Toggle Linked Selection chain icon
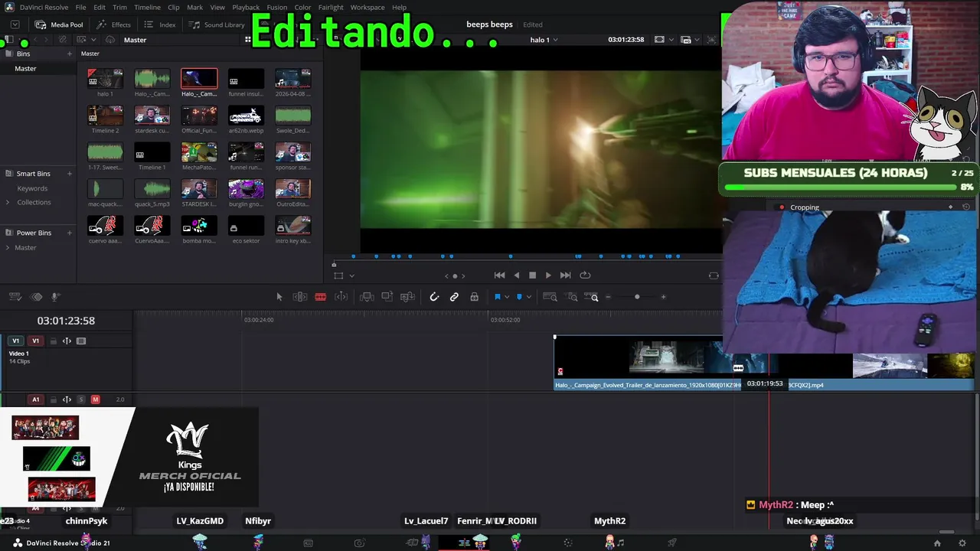 [454, 297]
